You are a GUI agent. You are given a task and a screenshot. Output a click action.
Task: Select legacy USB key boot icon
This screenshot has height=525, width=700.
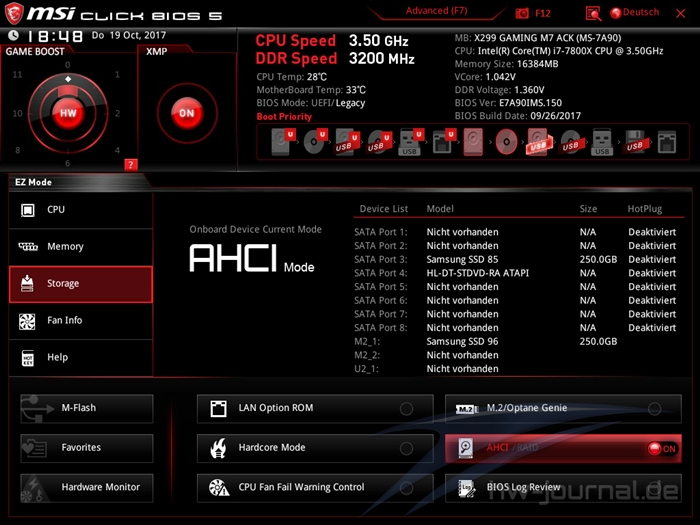pyautogui.click(x=602, y=142)
